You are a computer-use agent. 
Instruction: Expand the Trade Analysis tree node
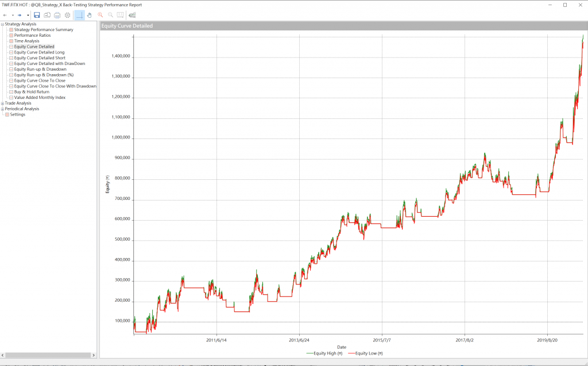(2, 103)
